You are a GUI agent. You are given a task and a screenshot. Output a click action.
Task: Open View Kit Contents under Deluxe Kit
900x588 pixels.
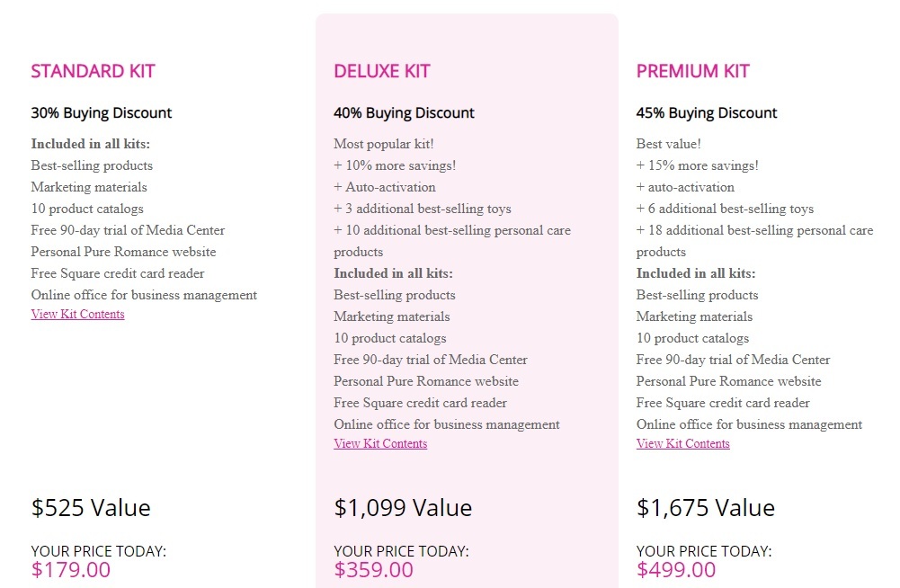point(380,443)
